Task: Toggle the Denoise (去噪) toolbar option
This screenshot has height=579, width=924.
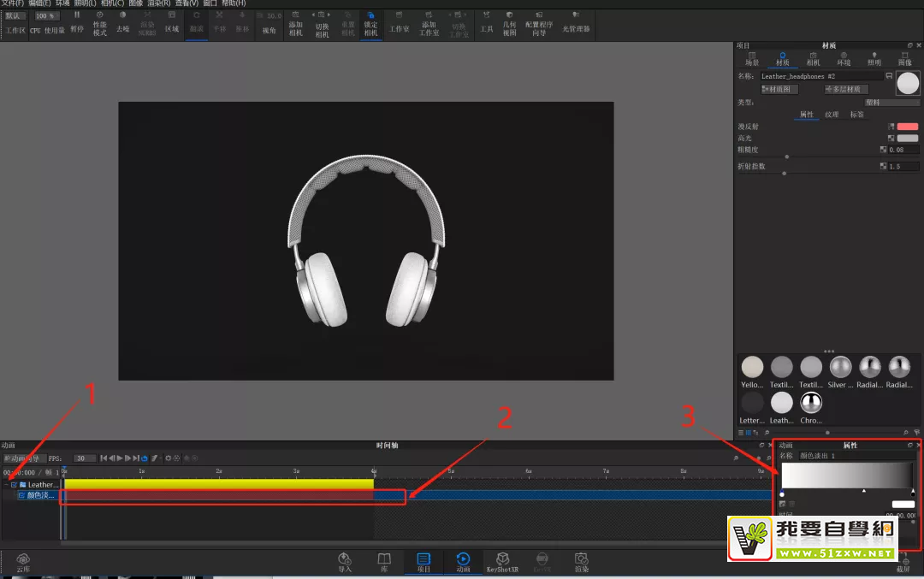Action: (x=122, y=21)
